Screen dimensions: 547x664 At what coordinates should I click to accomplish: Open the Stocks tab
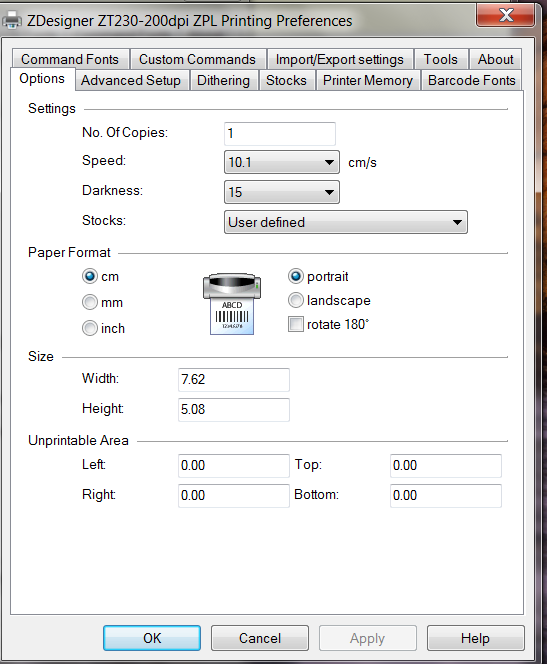click(x=286, y=80)
